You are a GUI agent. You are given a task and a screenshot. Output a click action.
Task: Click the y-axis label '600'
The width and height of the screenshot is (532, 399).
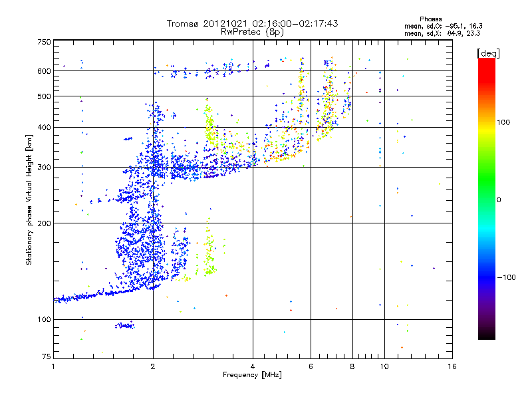(44, 71)
